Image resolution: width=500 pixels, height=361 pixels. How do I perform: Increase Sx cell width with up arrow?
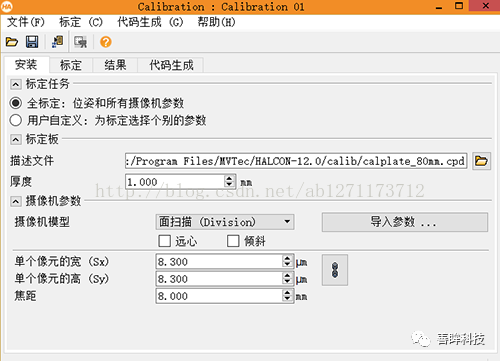(287, 258)
